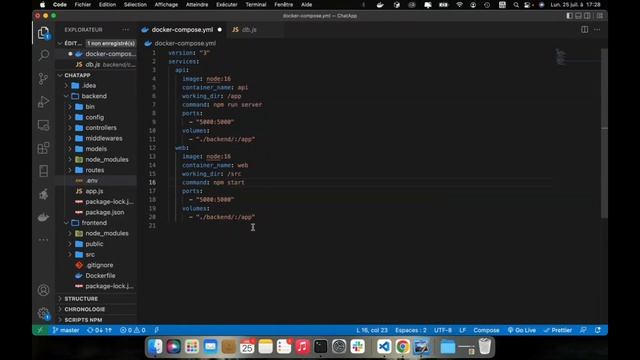
Task: Open Wi-Fi menu bar icon
Action: (459, 5)
